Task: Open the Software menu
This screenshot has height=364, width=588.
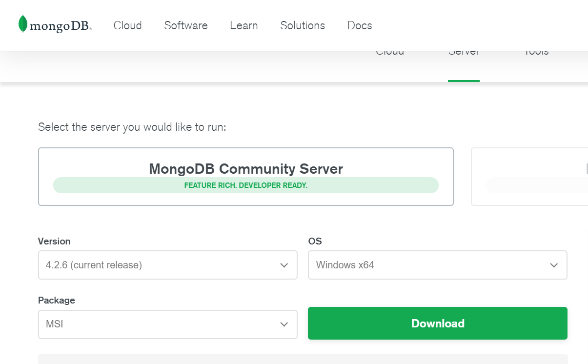Action: (x=186, y=25)
